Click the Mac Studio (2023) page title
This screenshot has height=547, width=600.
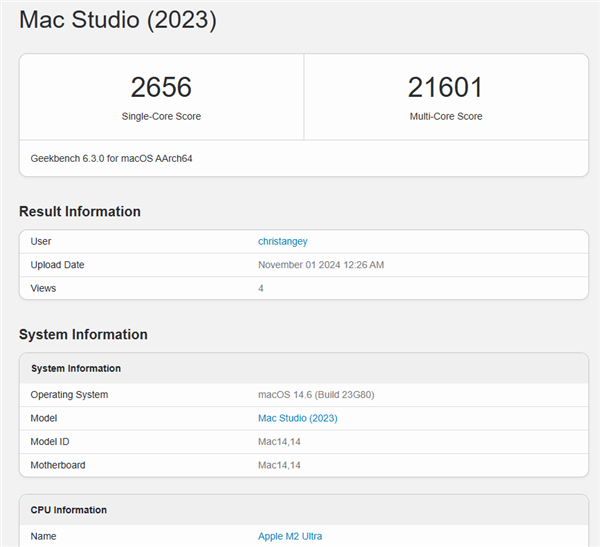click(118, 19)
